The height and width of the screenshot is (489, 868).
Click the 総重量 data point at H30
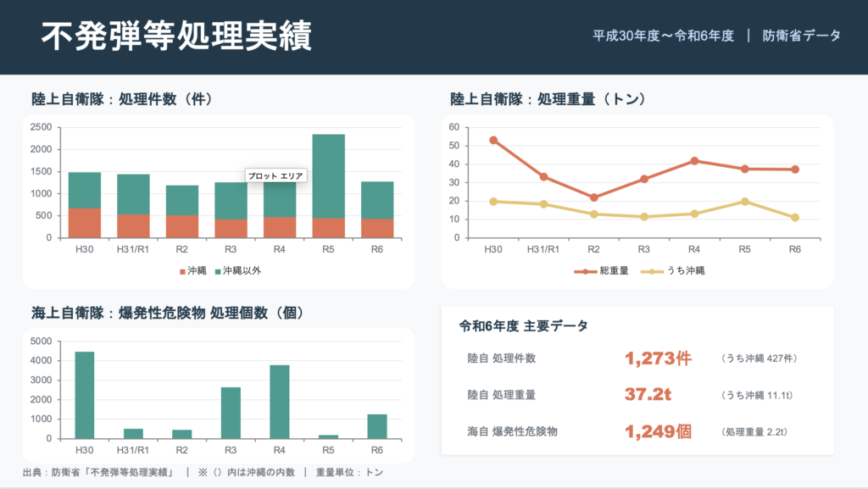(x=493, y=141)
